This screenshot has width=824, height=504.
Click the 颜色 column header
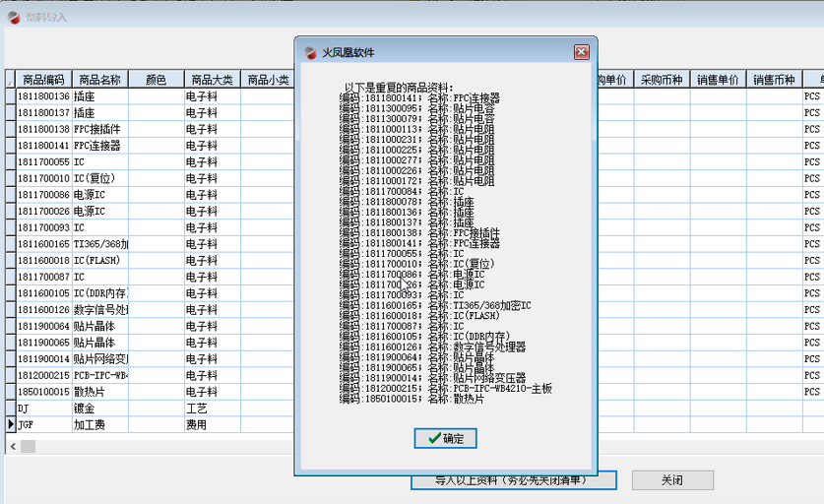click(x=157, y=80)
